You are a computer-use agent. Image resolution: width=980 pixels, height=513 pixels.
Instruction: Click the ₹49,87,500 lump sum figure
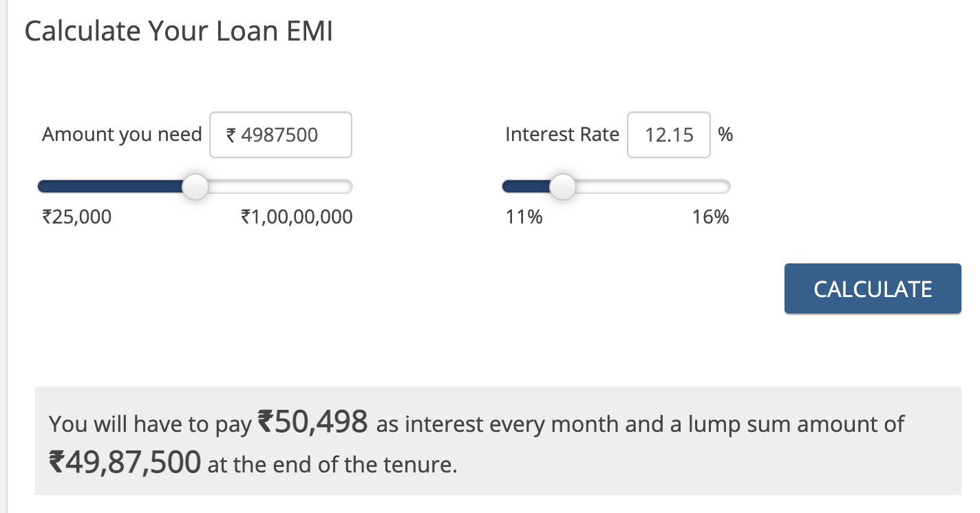tap(125, 462)
